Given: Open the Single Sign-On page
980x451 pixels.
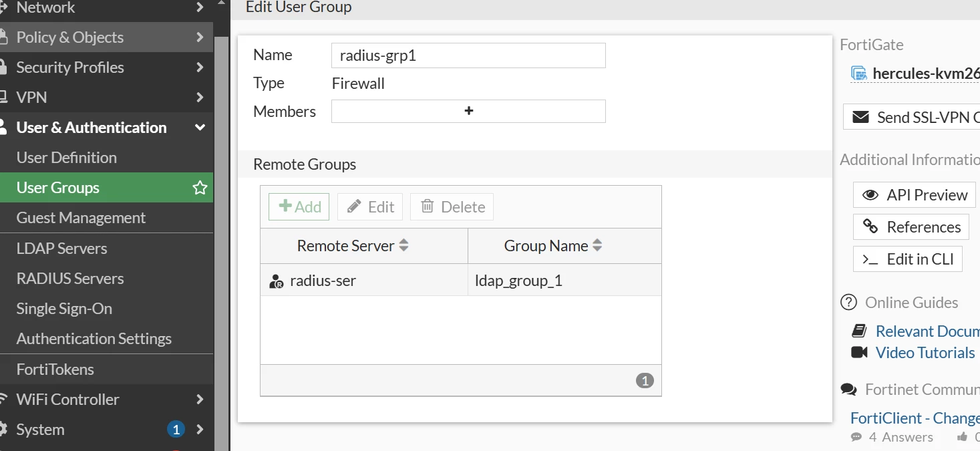Looking at the screenshot, I should (64, 309).
